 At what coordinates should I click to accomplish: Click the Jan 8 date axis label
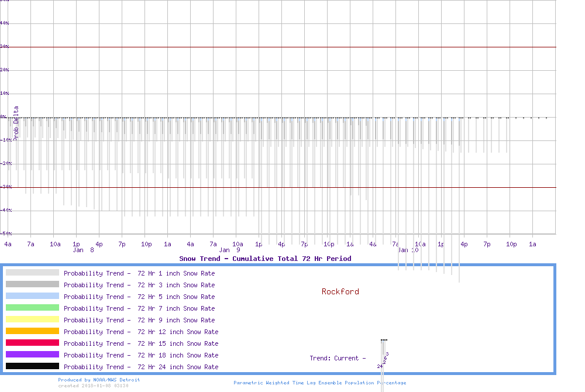[83, 250]
